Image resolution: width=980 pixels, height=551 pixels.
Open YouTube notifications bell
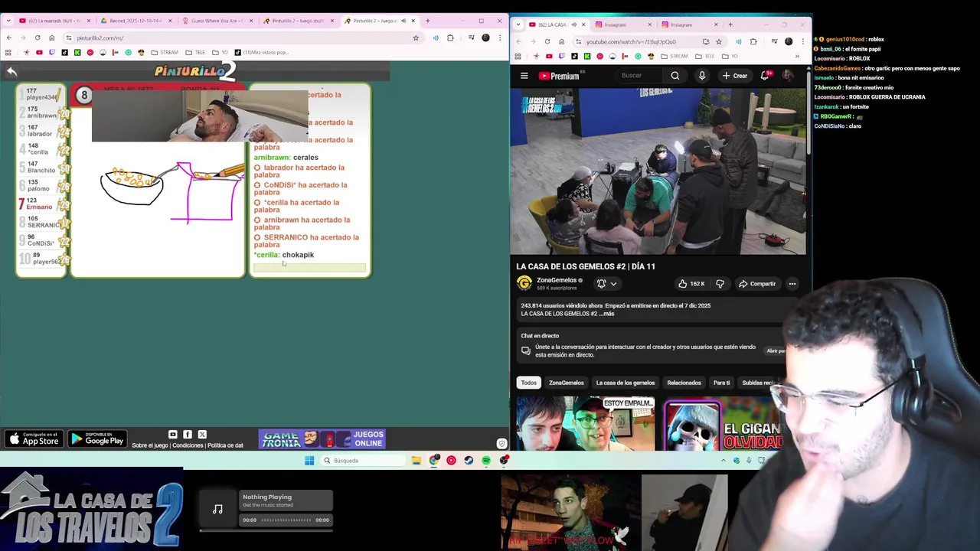click(765, 76)
